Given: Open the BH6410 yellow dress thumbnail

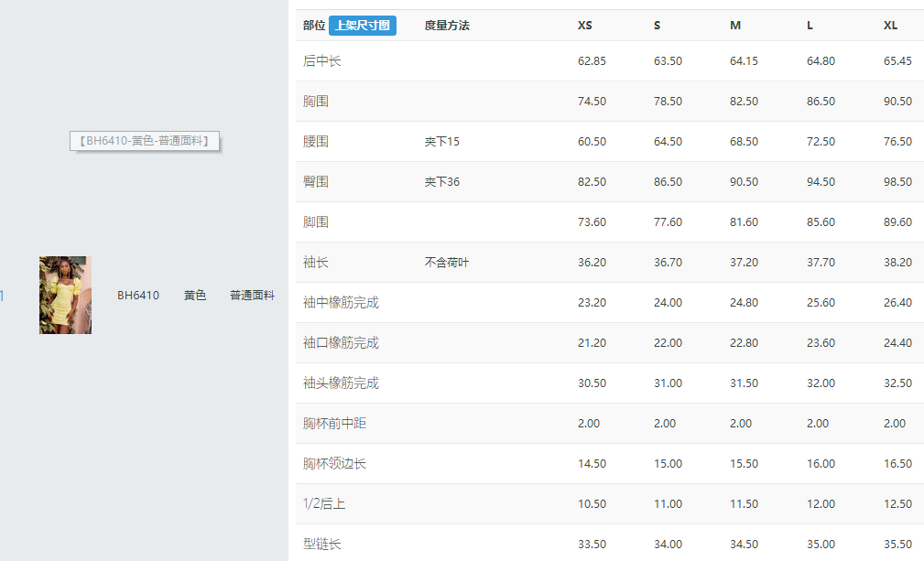Looking at the screenshot, I should click(65, 295).
